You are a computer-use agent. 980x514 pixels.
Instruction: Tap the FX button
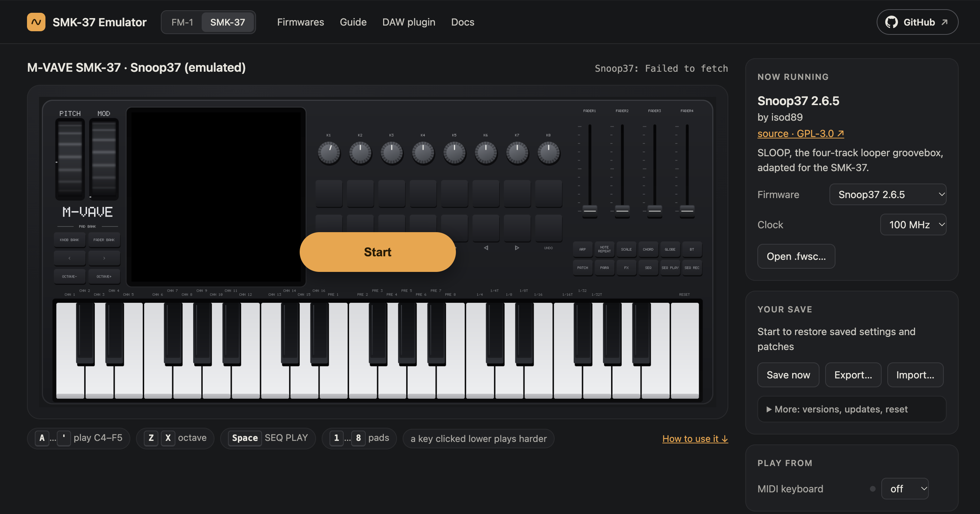[626, 268]
